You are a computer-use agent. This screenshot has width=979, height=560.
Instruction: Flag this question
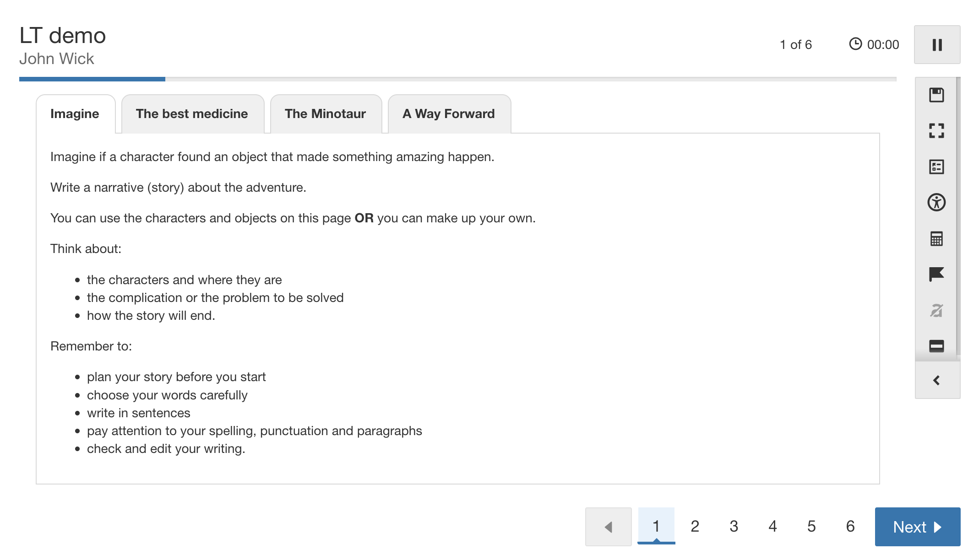coord(936,274)
